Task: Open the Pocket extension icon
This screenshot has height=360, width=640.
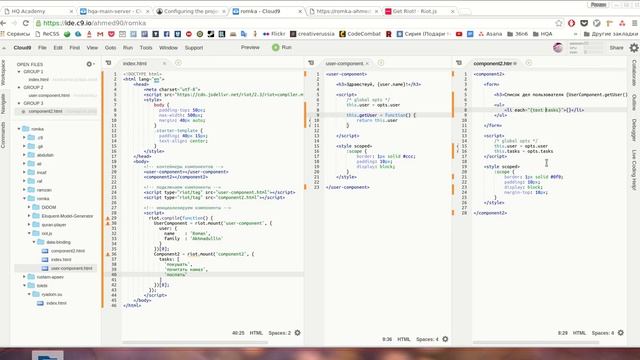Action: pyautogui.click(x=584, y=23)
